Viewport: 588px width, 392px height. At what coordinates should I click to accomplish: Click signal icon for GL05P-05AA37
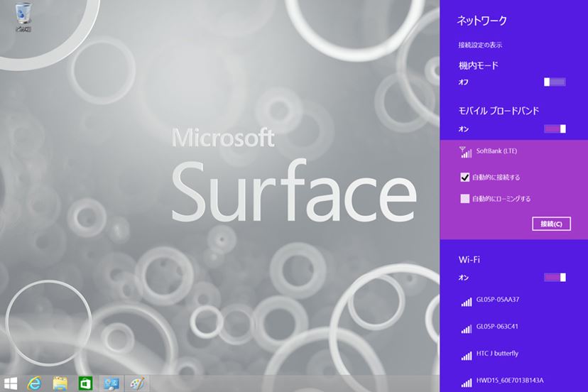(467, 302)
